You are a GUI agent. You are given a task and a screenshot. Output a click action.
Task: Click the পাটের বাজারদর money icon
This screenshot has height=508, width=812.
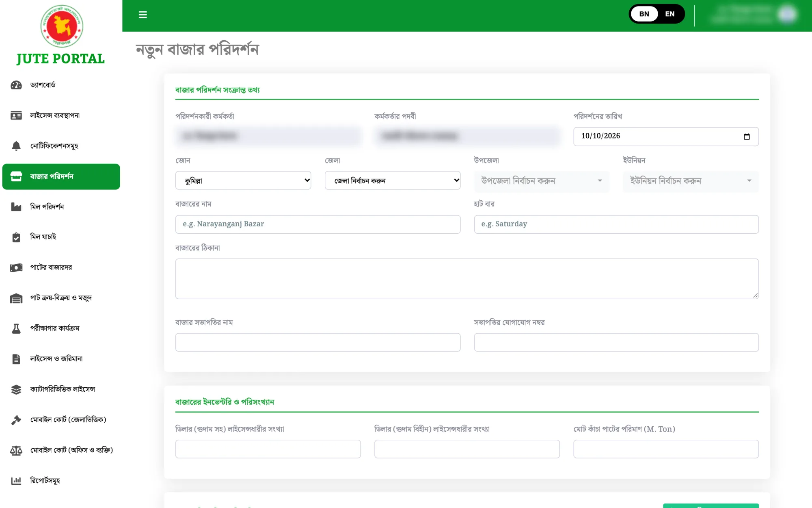pyautogui.click(x=16, y=267)
